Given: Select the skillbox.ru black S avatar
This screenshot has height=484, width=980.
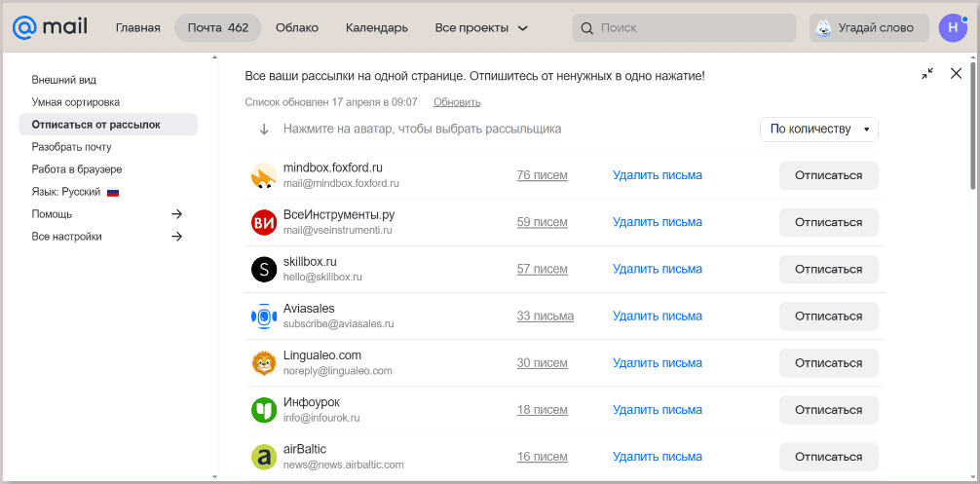Looking at the screenshot, I should coord(264,269).
